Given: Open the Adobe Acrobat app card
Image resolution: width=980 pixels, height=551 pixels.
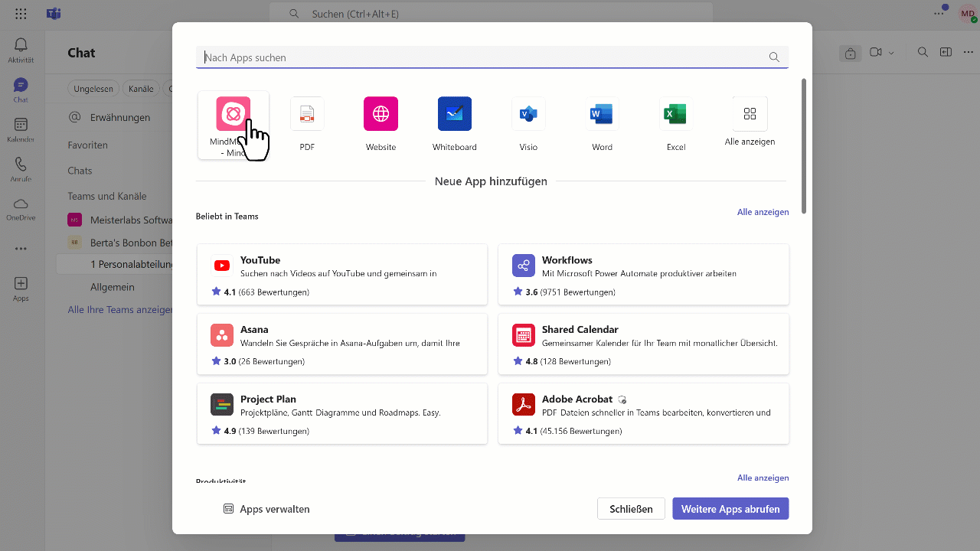Looking at the screenshot, I should click(643, 414).
